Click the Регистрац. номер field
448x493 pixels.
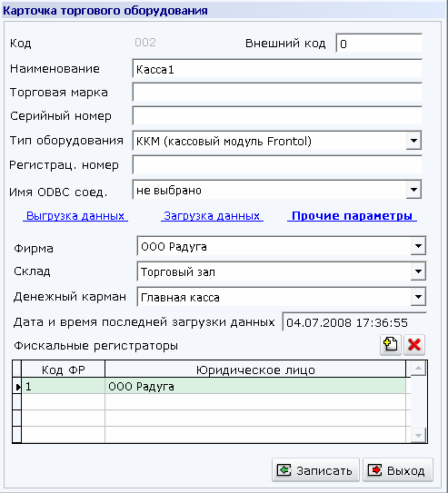pos(277,165)
